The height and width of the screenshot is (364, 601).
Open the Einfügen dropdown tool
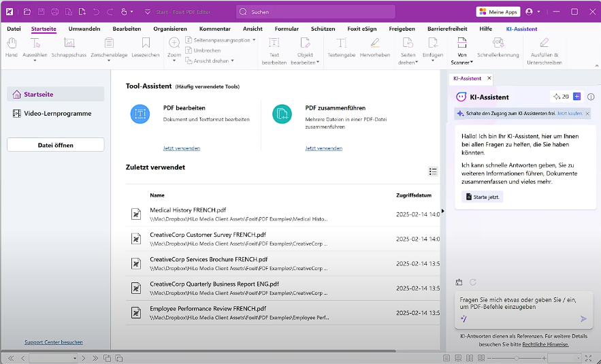pos(433,50)
